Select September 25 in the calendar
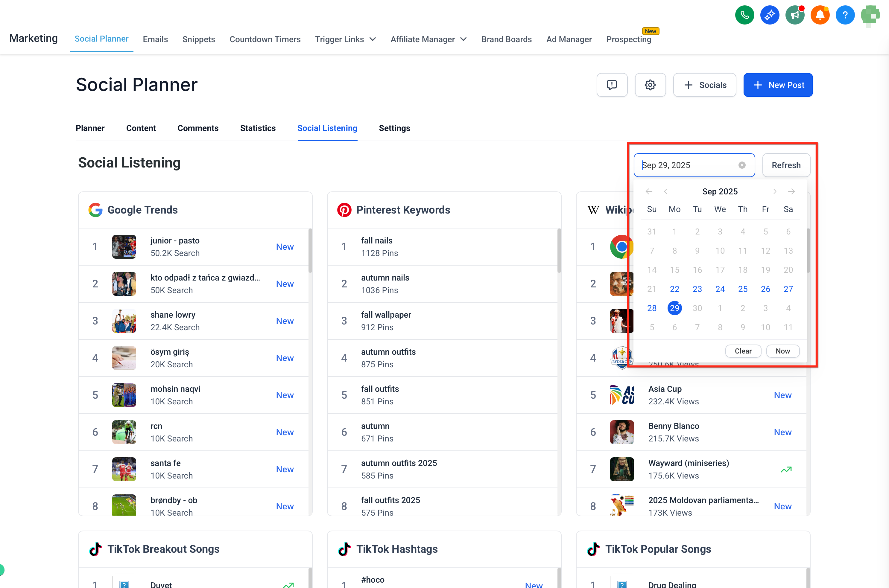Image resolution: width=889 pixels, height=588 pixels. pos(742,289)
